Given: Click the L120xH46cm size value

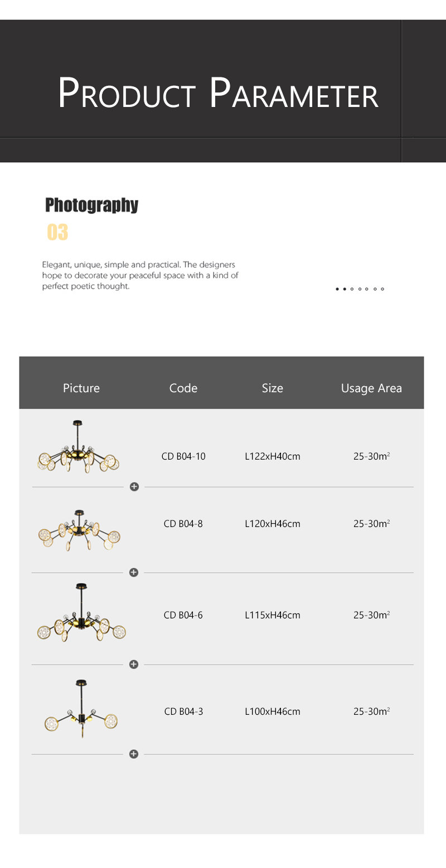Looking at the screenshot, I should tap(273, 524).
